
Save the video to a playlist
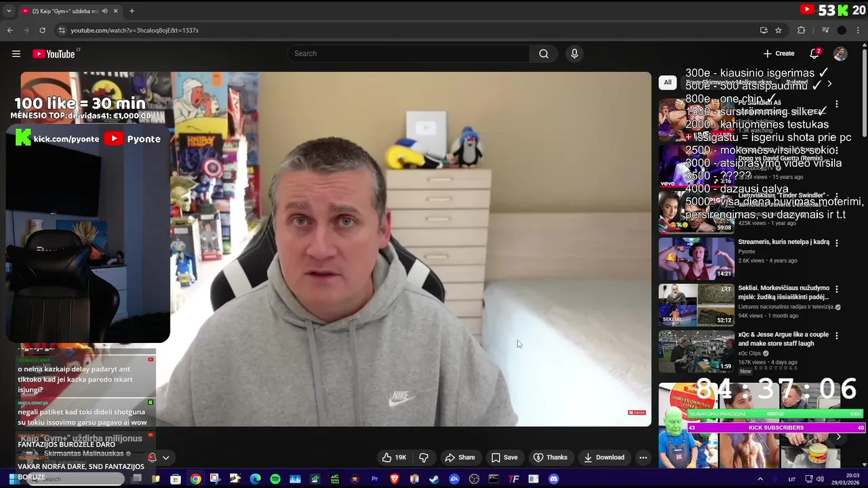point(504,457)
